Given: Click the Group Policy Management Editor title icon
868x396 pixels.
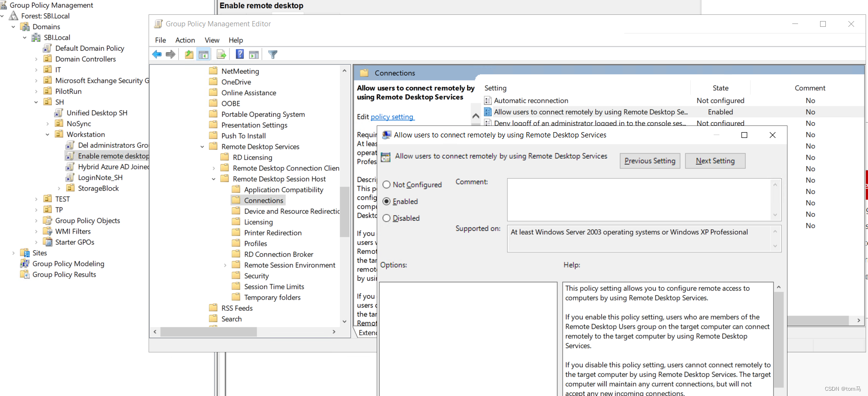Looking at the screenshot, I should [159, 23].
